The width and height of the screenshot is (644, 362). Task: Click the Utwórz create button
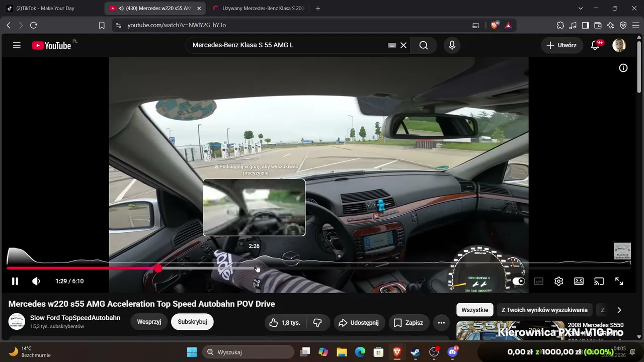coord(561,45)
